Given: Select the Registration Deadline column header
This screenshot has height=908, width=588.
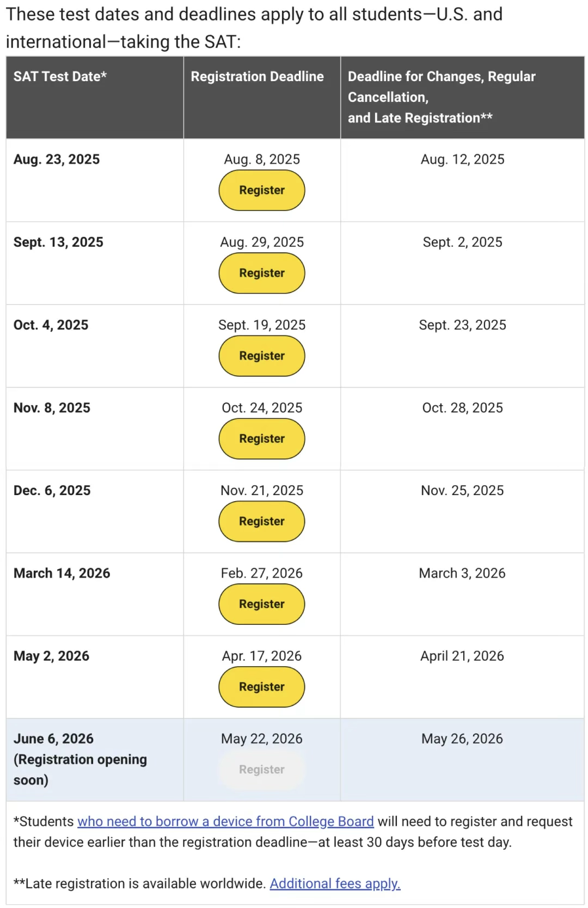Looking at the screenshot, I should 257,76.
